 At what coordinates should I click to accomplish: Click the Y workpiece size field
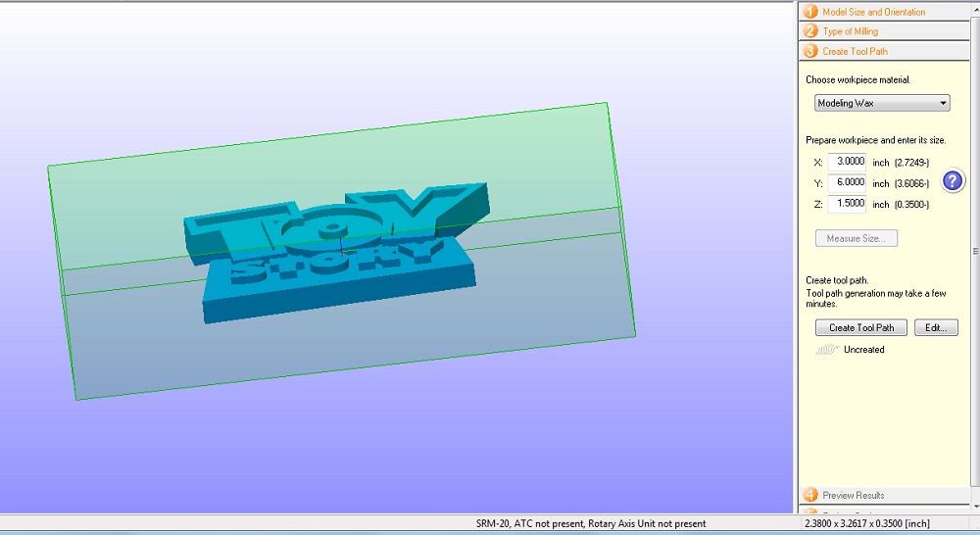tap(847, 182)
